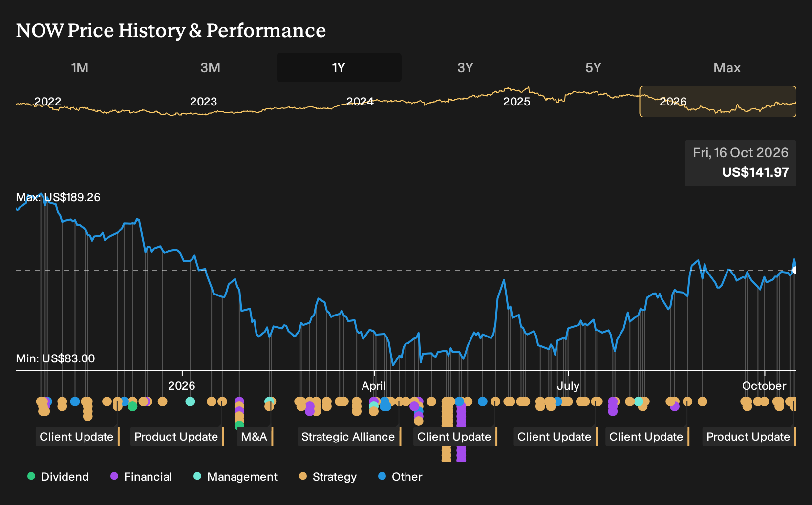Select the 3M range tab
Viewport: 812px width, 505px height.
tap(210, 67)
